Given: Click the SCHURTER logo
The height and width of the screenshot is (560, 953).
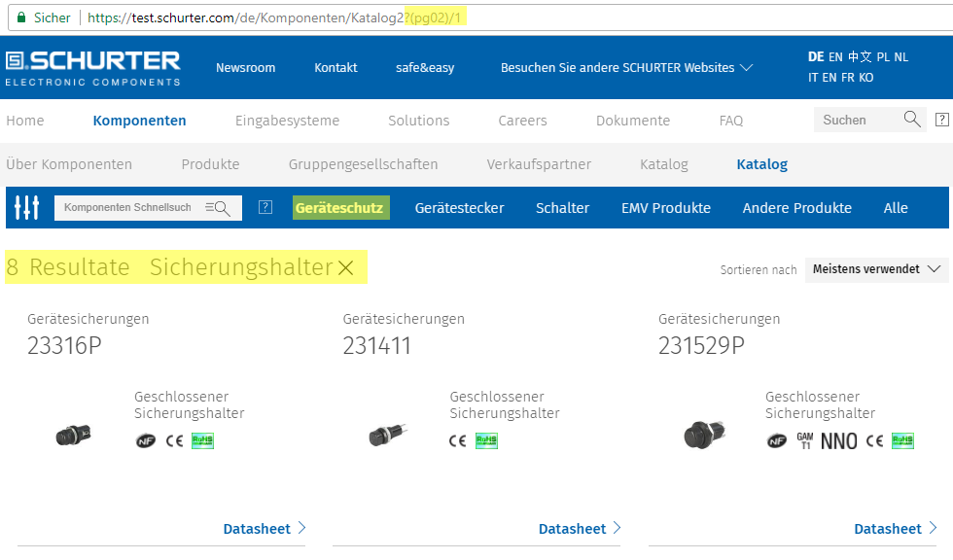Looking at the screenshot, I should click(93, 68).
